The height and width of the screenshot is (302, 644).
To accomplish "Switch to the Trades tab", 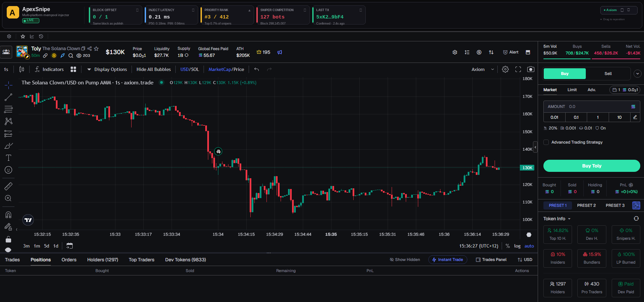I will 12,260.
